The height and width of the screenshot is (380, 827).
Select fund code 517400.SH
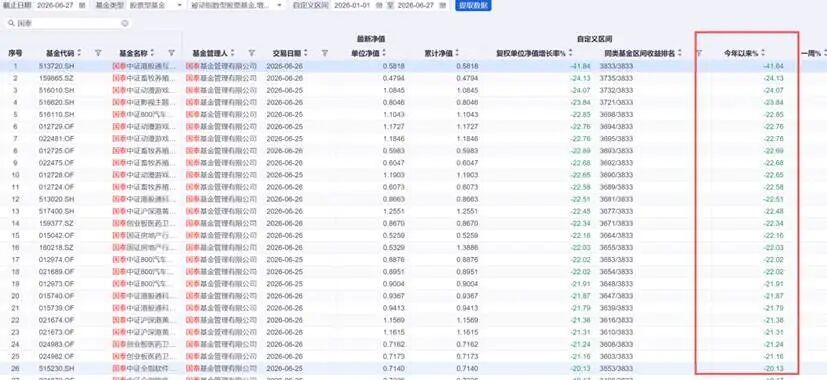(56, 211)
